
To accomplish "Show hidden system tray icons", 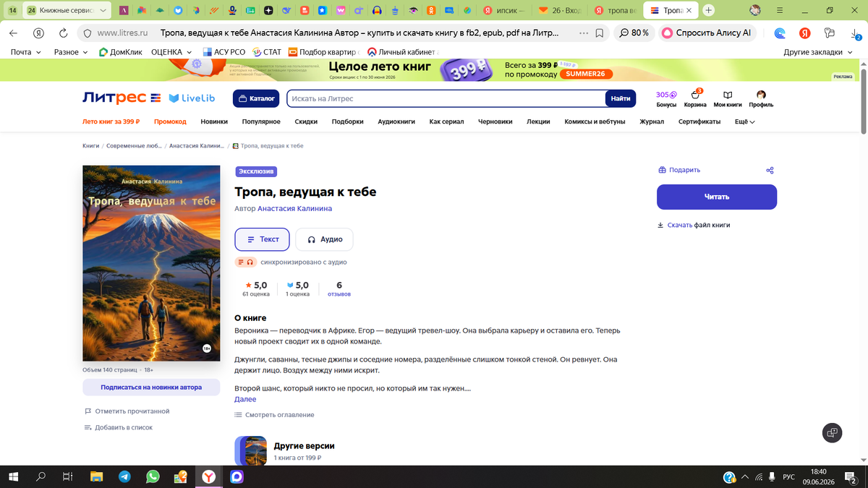I will [x=744, y=477].
